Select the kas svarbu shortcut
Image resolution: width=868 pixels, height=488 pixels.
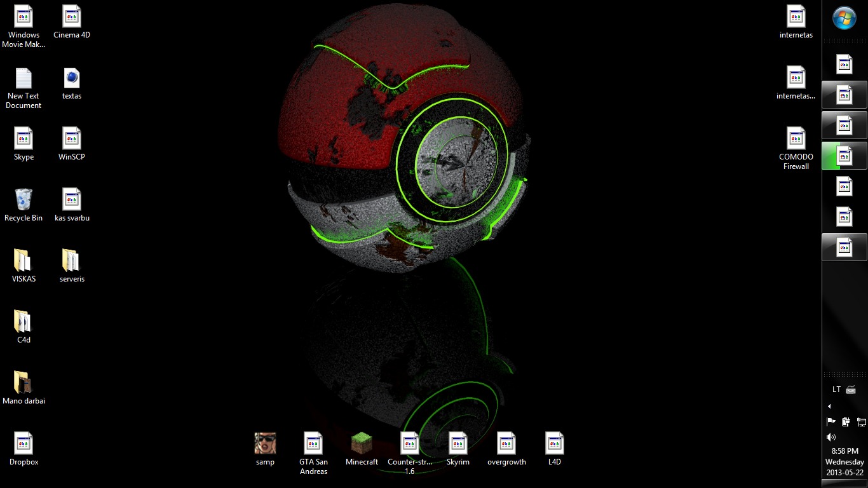72,205
